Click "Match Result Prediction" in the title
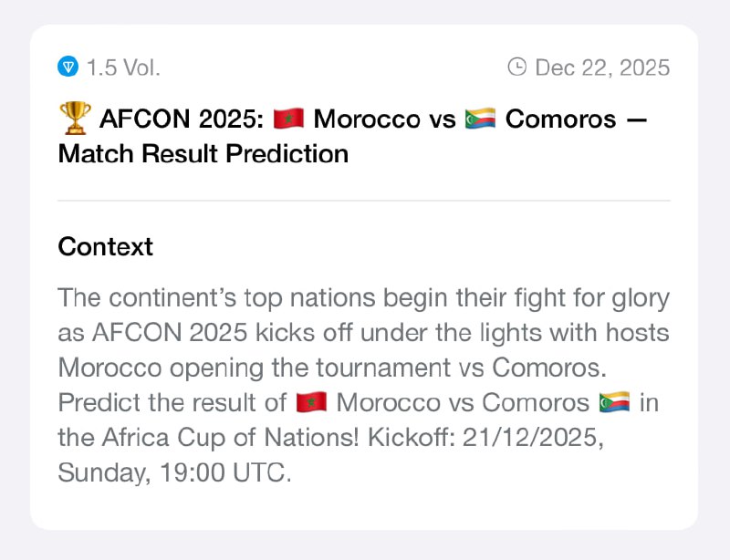The width and height of the screenshot is (730, 560). click(x=203, y=153)
